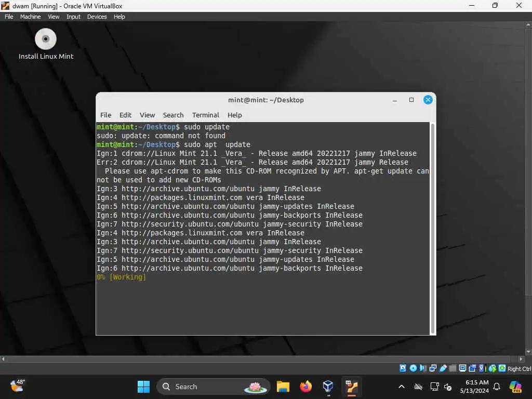Open network status tray icon

[434, 387]
